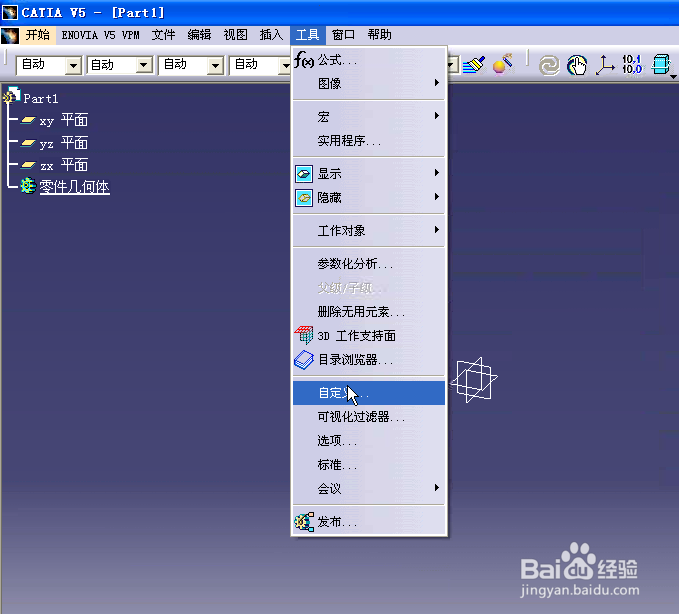Click the publish gear icon
This screenshot has width=679, height=614.
click(x=304, y=522)
